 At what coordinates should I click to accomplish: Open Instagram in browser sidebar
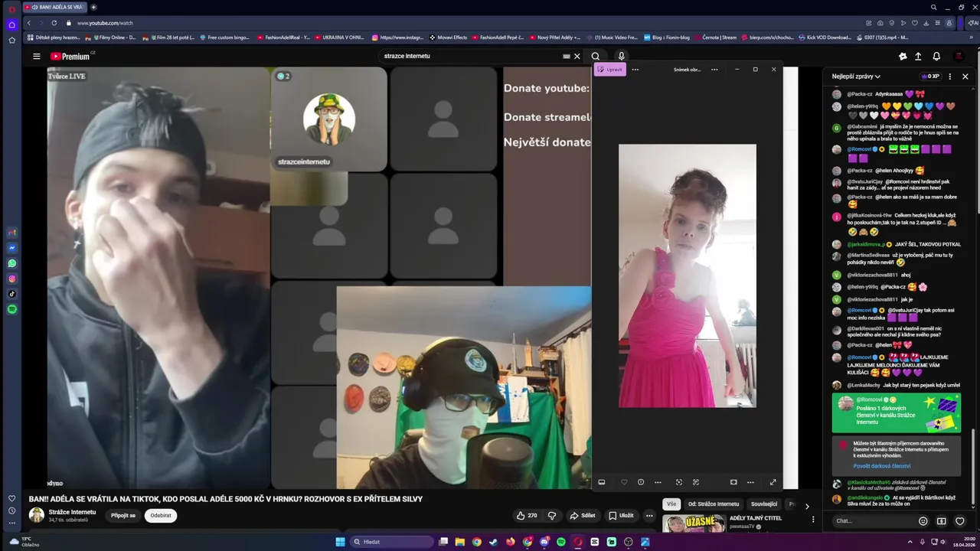[x=12, y=279]
